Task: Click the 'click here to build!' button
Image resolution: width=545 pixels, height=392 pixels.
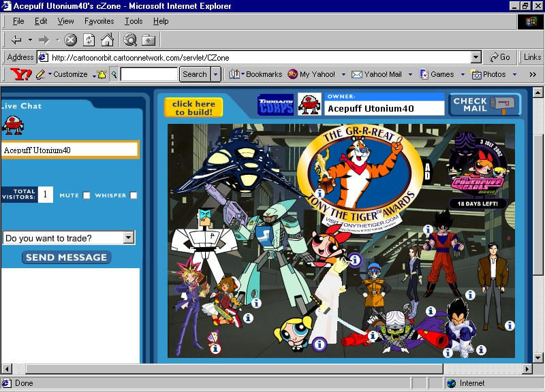Action: [x=193, y=108]
